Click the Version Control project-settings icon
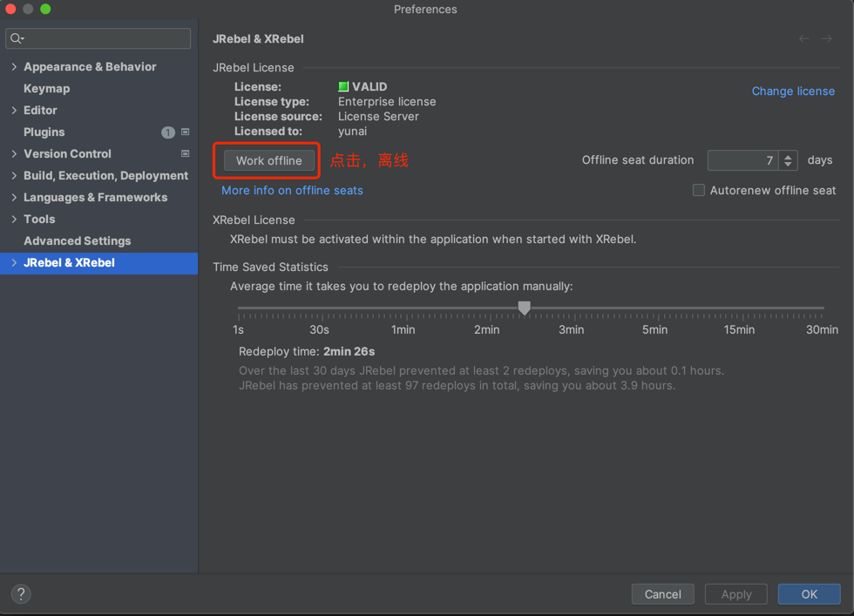The image size is (854, 616). [x=185, y=153]
